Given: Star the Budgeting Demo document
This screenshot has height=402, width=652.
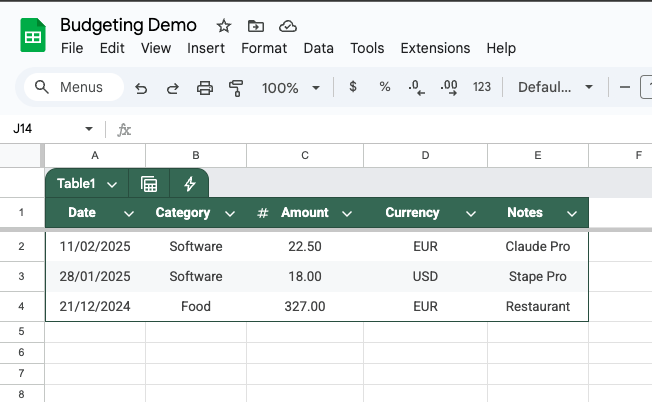Looking at the screenshot, I should coord(223,26).
